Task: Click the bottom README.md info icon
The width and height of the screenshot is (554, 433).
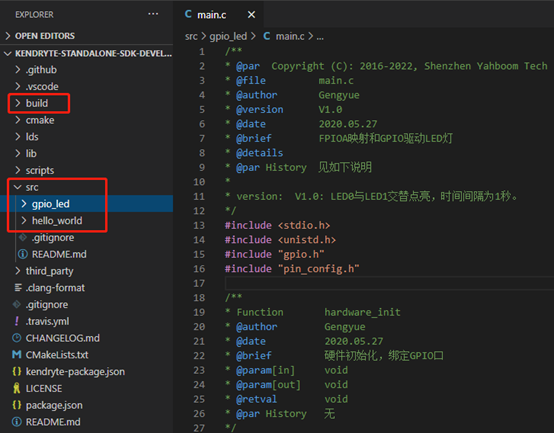Action: (x=17, y=422)
